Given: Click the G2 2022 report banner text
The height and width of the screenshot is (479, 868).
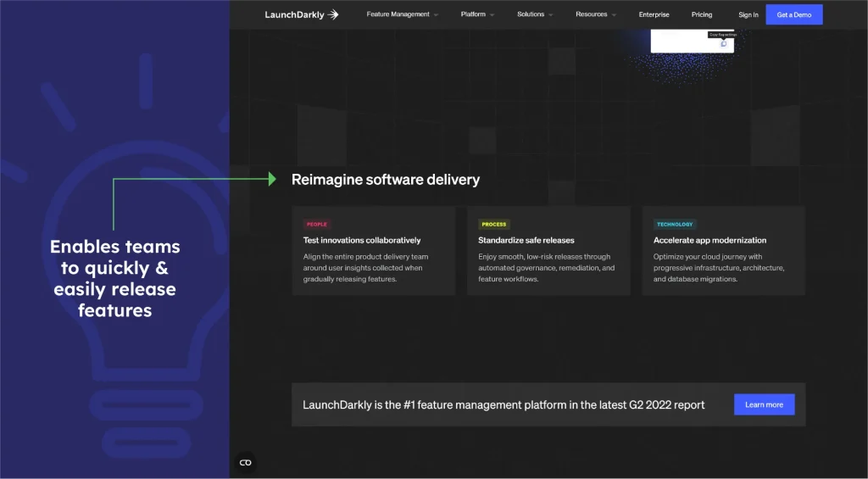Looking at the screenshot, I should click(x=504, y=404).
